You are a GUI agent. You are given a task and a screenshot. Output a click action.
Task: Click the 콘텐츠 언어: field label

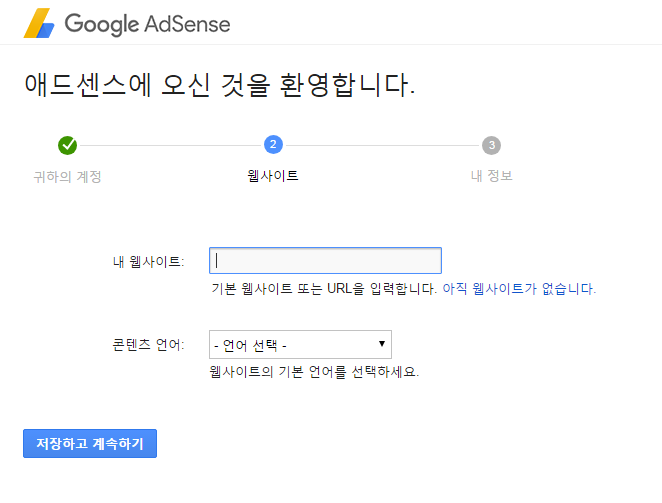click(x=149, y=345)
